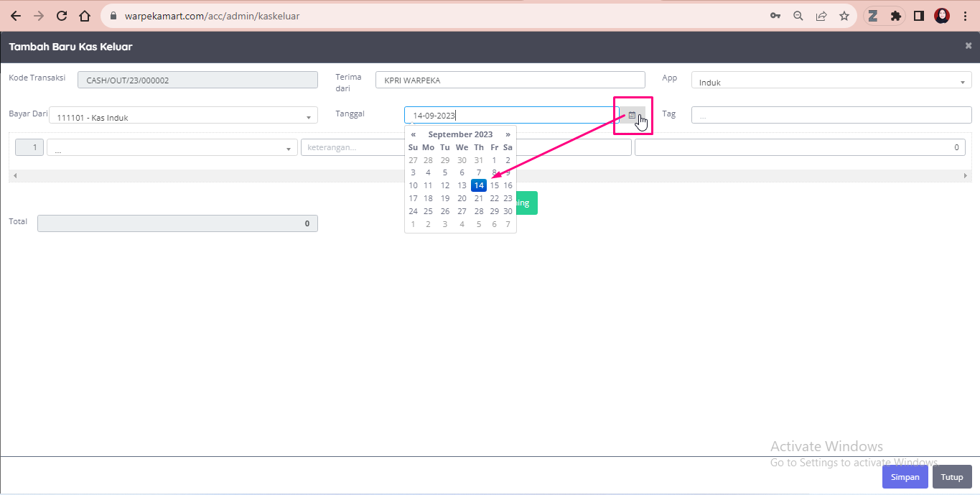Select date 25 in the calendar
980x495 pixels.
click(428, 211)
